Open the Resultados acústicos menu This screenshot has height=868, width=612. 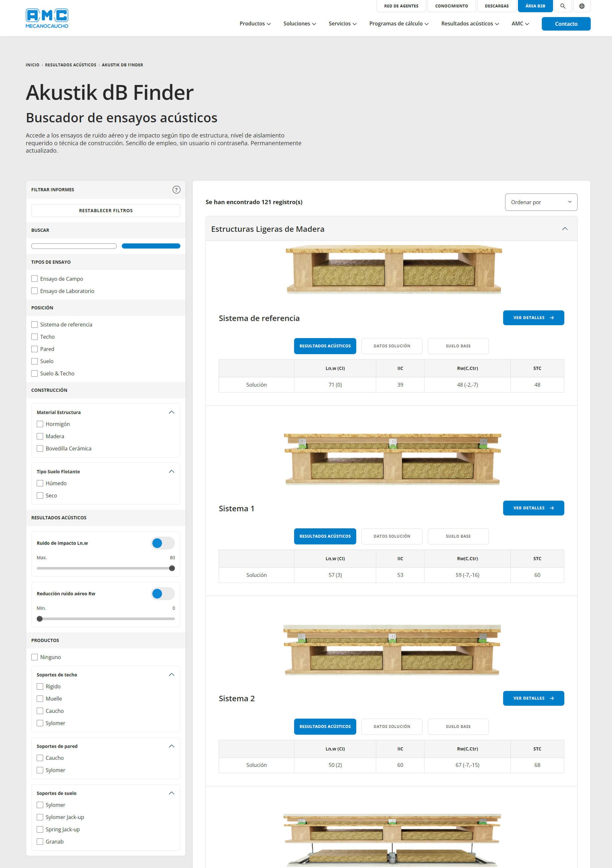[x=470, y=24]
